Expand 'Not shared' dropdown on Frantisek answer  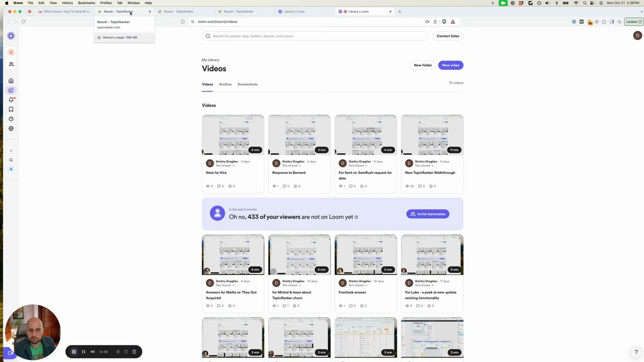(x=358, y=285)
